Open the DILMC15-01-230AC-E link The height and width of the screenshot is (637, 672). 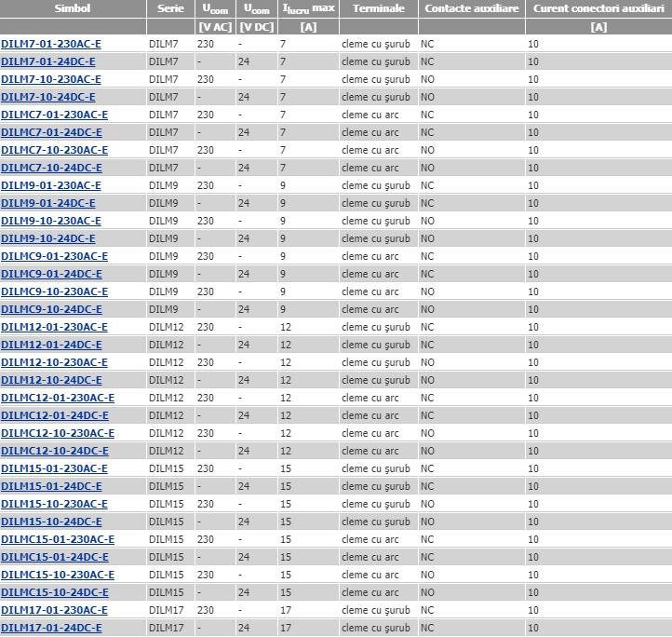[x=58, y=539]
